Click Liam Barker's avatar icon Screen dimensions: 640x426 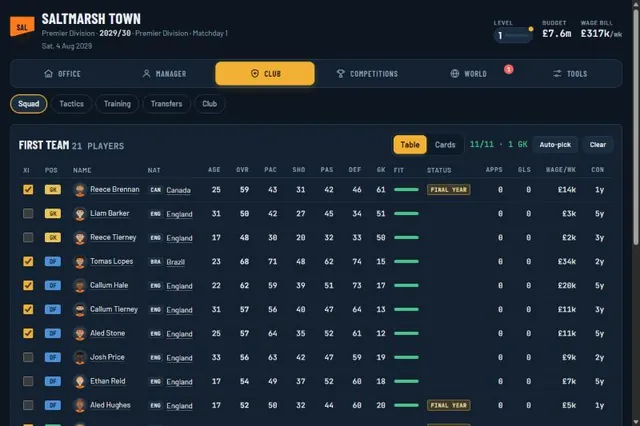coord(80,214)
